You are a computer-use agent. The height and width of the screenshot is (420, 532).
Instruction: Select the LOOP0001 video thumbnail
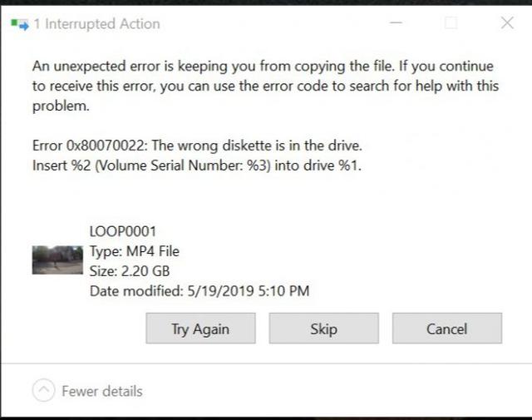(57, 260)
